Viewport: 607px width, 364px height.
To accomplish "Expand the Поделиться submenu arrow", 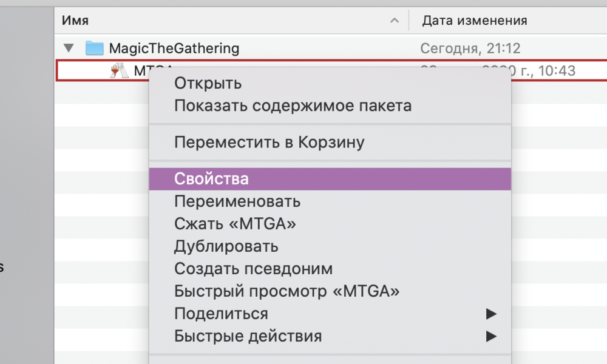I will (490, 314).
